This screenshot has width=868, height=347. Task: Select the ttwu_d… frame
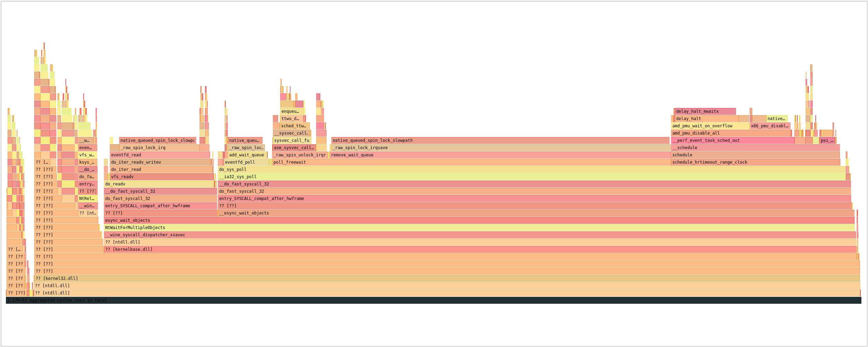coord(292,119)
